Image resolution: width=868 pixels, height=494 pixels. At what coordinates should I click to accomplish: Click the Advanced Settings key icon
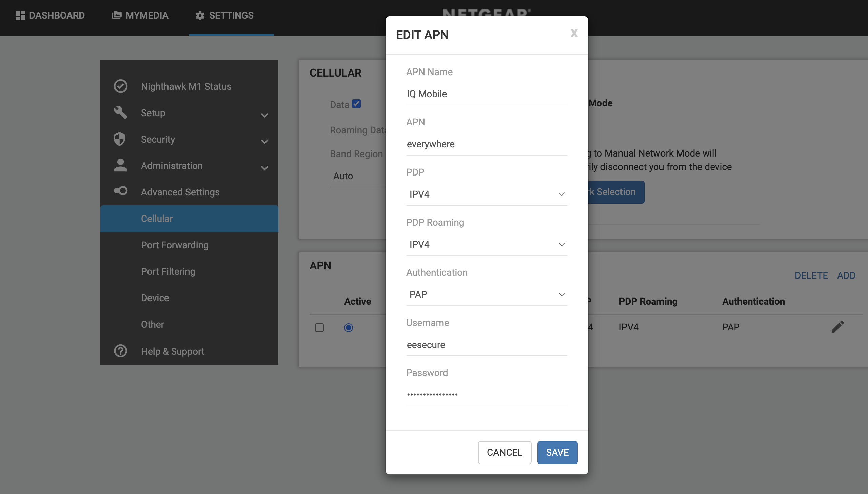pyautogui.click(x=120, y=191)
